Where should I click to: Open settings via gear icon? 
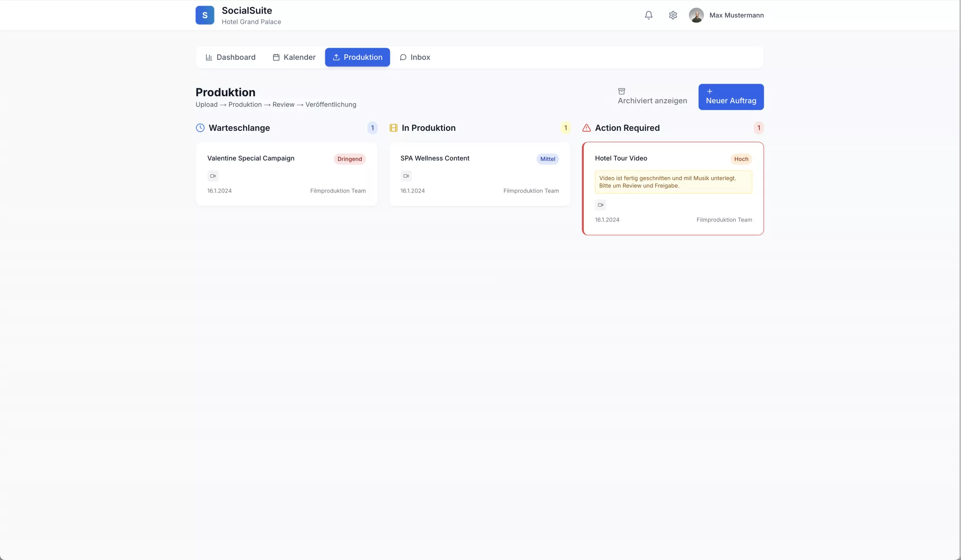coord(673,15)
